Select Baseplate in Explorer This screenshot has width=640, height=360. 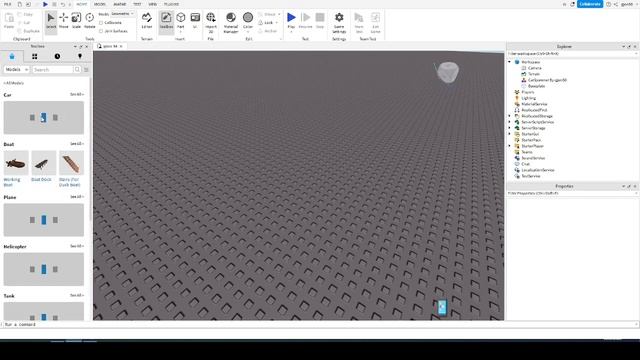[x=536, y=86]
